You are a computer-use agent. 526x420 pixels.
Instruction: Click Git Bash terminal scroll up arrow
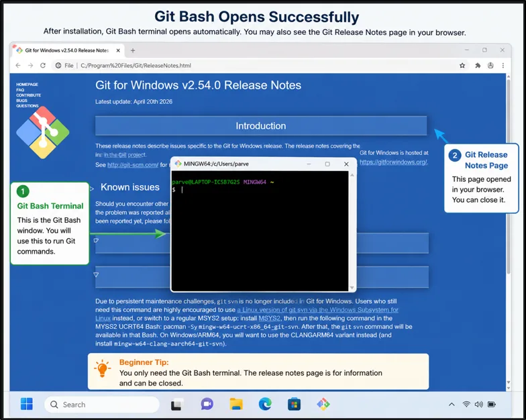[x=352, y=174]
